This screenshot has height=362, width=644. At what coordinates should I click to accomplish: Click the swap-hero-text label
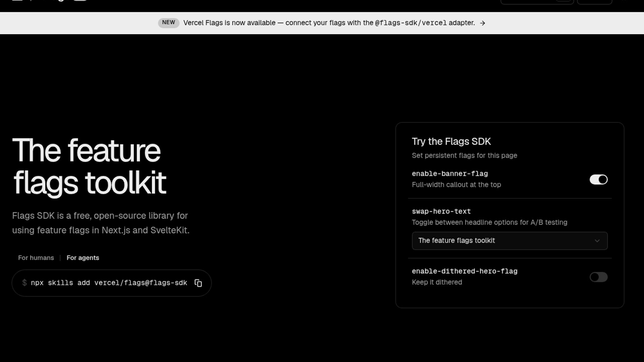441,212
